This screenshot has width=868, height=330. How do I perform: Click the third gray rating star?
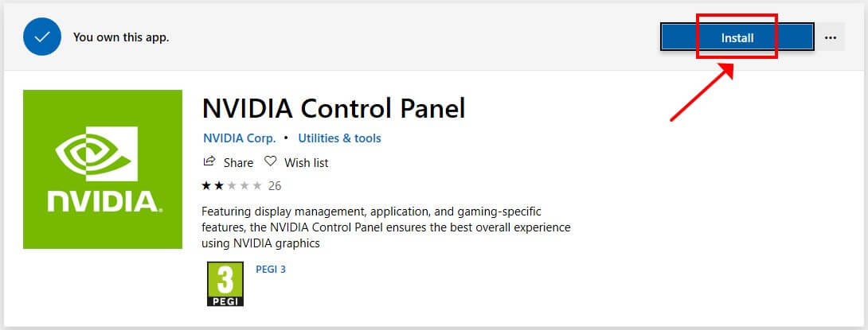(x=232, y=186)
